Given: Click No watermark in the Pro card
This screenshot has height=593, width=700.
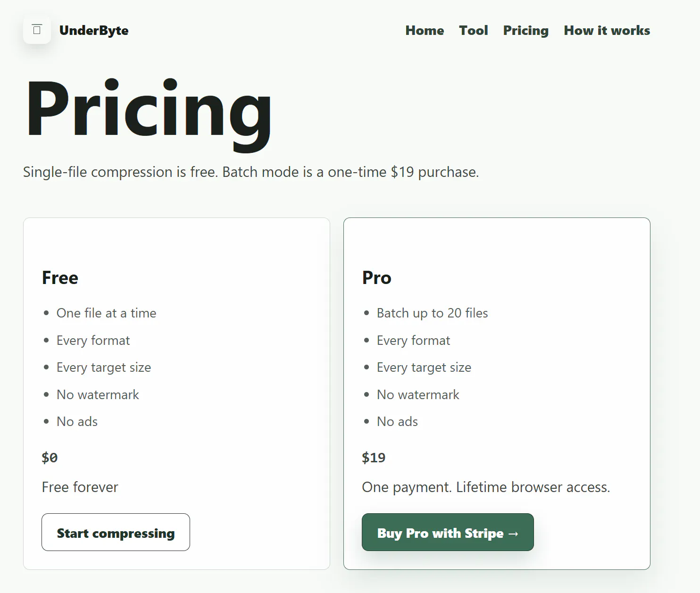Looking at the screenshot, I should 418,395.
